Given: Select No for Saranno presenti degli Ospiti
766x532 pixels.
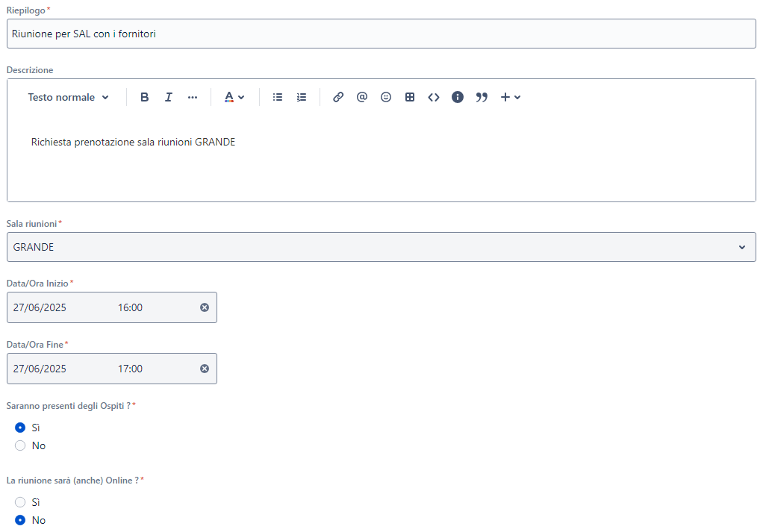Looking at the screenshot, I should (x=21, y=445).
